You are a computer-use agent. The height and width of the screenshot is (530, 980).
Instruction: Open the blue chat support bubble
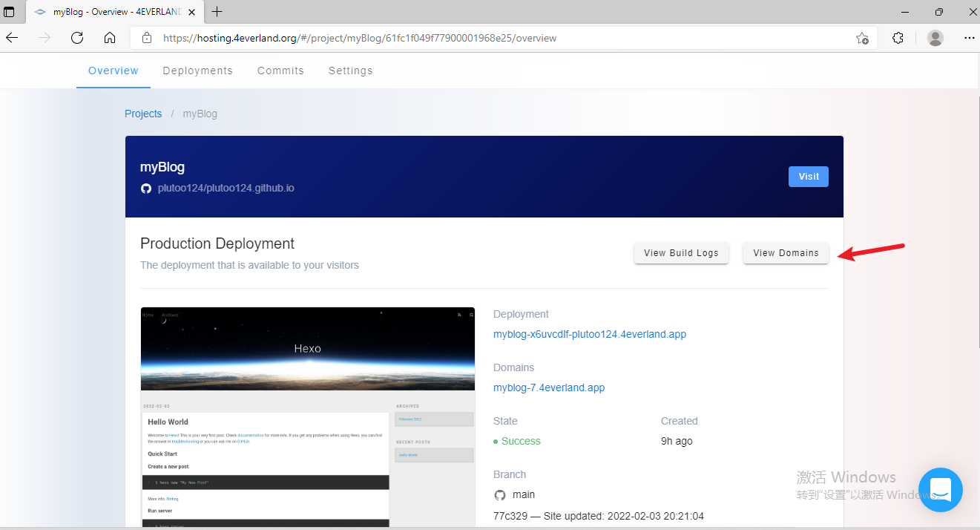pos(940,489)
